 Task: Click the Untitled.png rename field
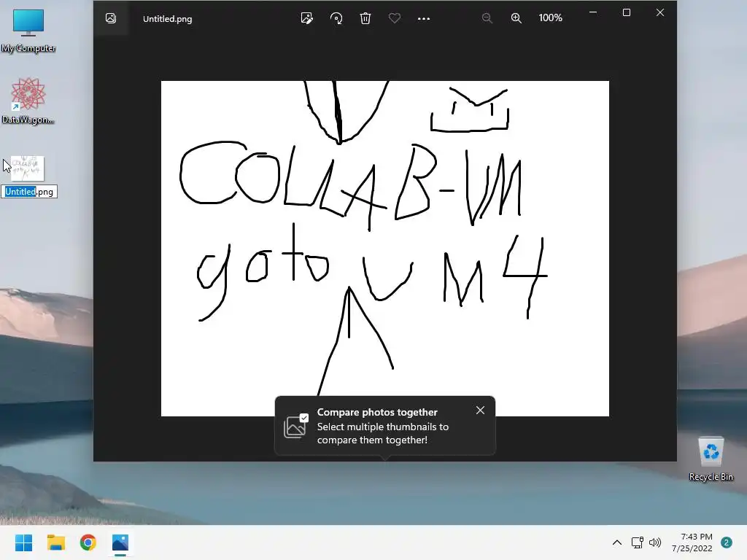click(x=29, y=192)
